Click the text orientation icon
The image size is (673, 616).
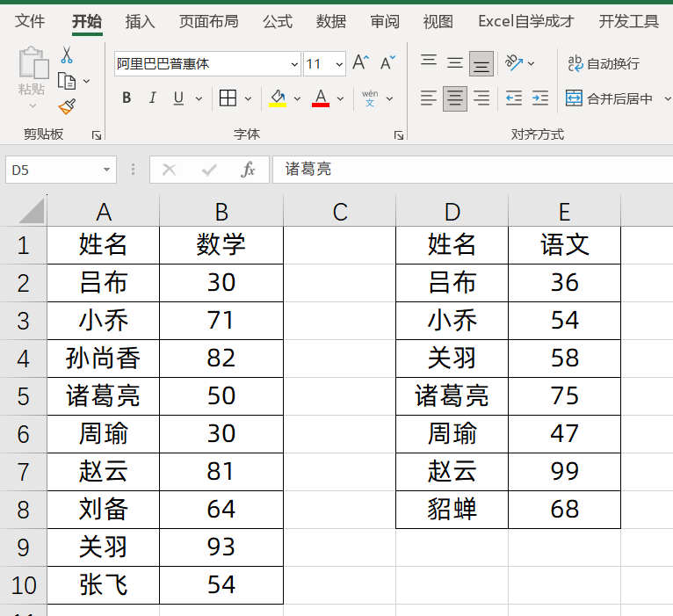pos(513,63)
